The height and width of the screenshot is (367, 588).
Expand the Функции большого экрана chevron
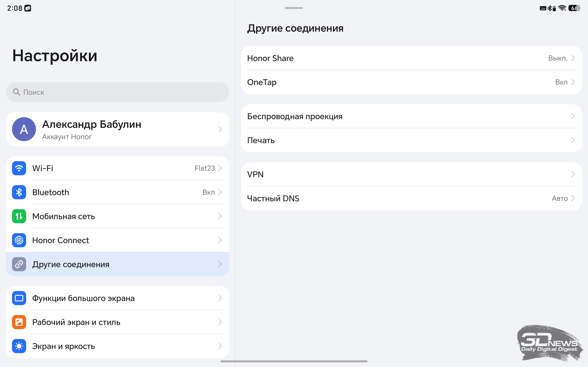tap(220, 298)
